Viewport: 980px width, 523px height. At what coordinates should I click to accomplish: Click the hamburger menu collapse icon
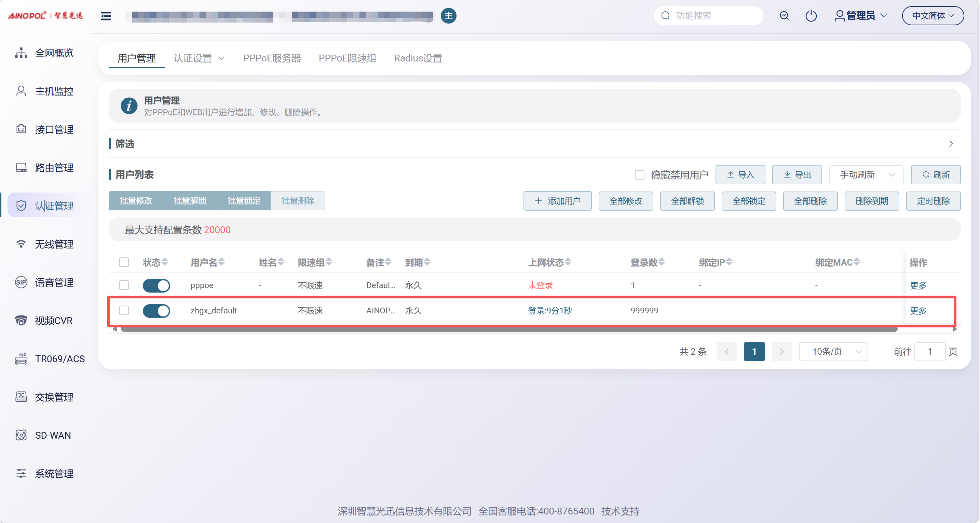point(106,16)
